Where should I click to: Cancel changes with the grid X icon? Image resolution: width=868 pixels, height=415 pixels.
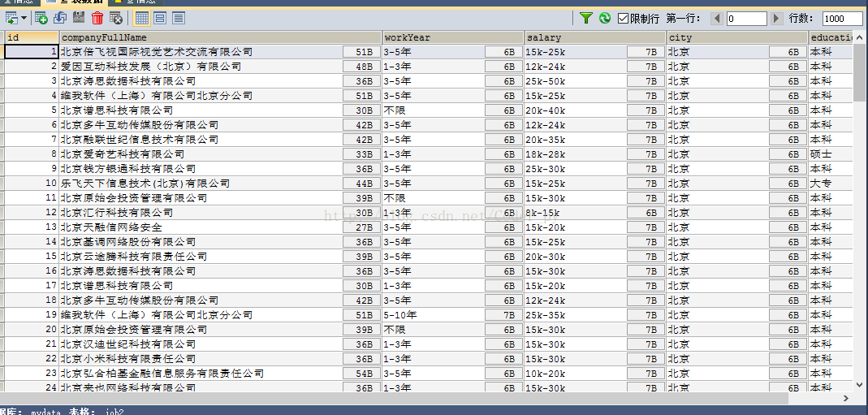tap(115, 18)
